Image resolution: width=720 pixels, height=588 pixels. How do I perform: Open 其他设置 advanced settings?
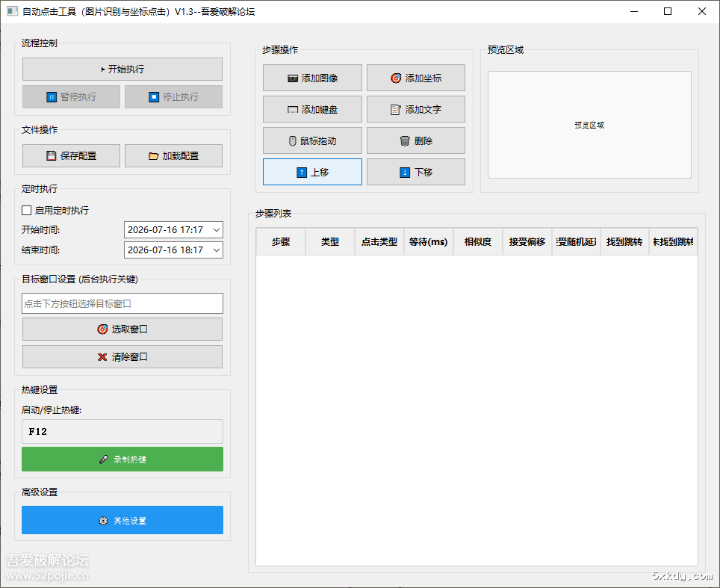(x=122, y=521)
